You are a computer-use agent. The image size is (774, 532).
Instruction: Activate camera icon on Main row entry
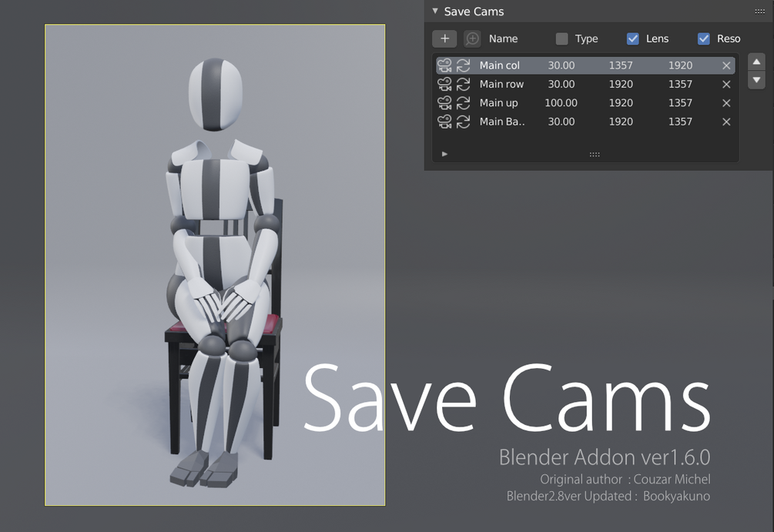pos(444,84)
